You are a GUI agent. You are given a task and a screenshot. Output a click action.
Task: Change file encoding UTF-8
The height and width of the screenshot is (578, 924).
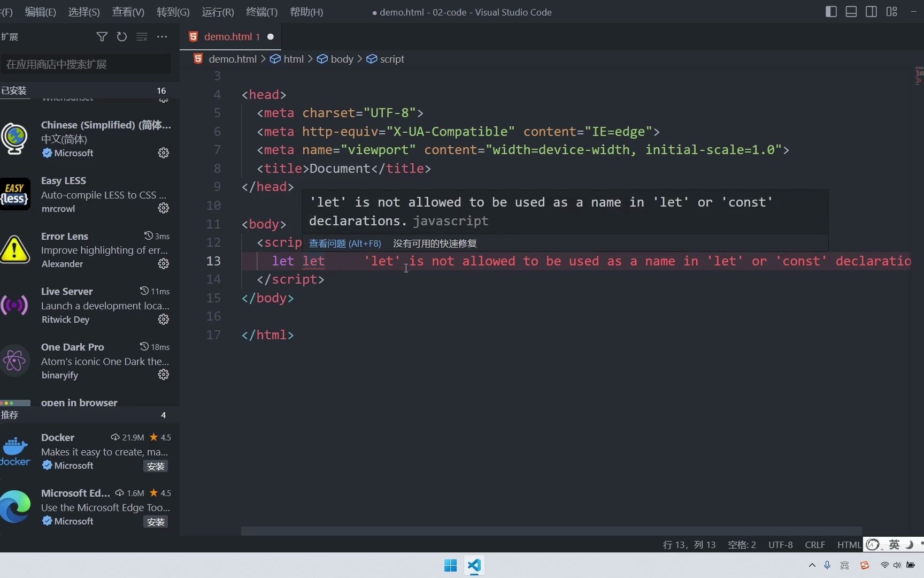point(780,545)
